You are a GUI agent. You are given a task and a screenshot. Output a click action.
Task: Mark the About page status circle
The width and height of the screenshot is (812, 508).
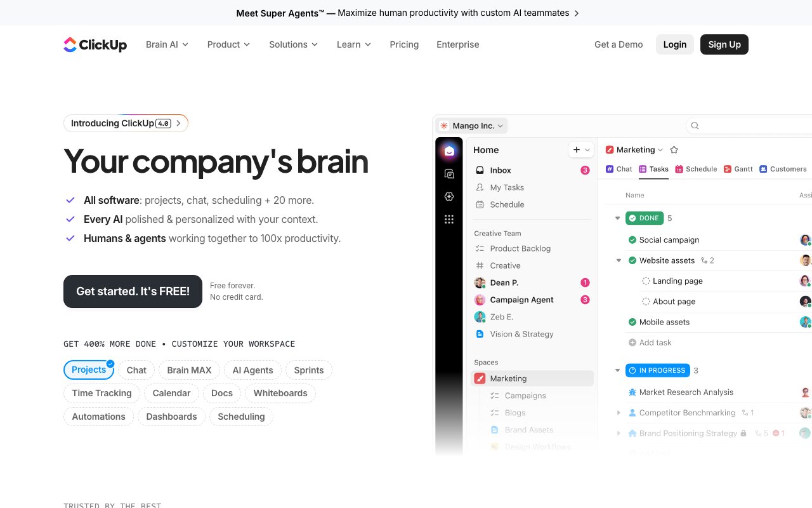point(646,302)
